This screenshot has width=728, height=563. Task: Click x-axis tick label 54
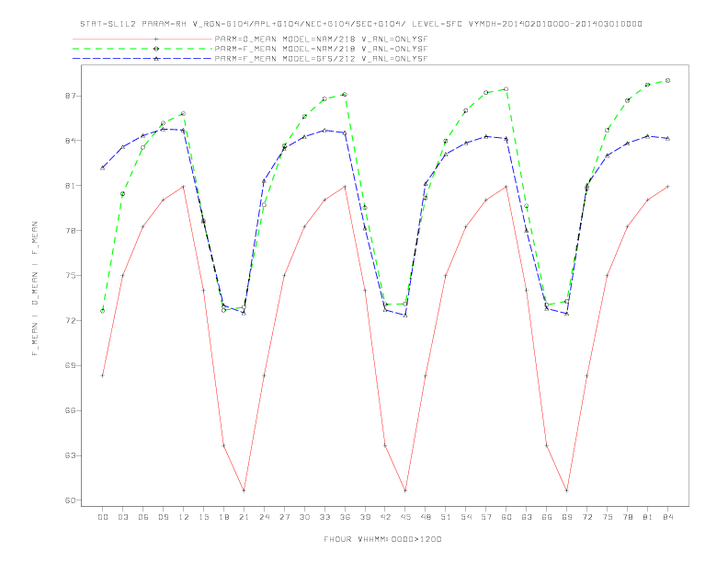[x=466, y=517]
